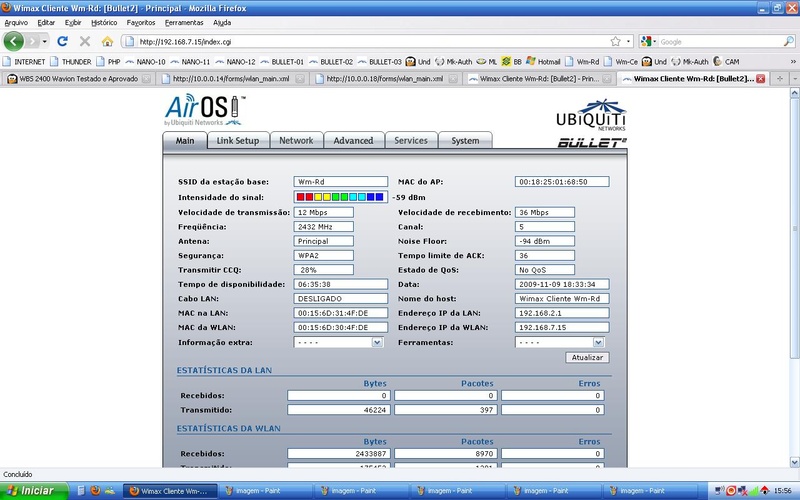Click the page scrollbar up arrow

794,93
